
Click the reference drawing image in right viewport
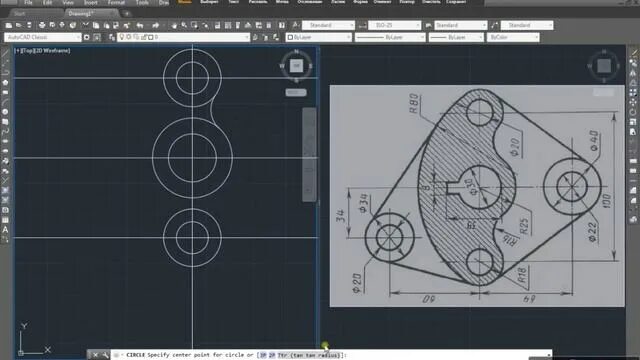(477, 196)
